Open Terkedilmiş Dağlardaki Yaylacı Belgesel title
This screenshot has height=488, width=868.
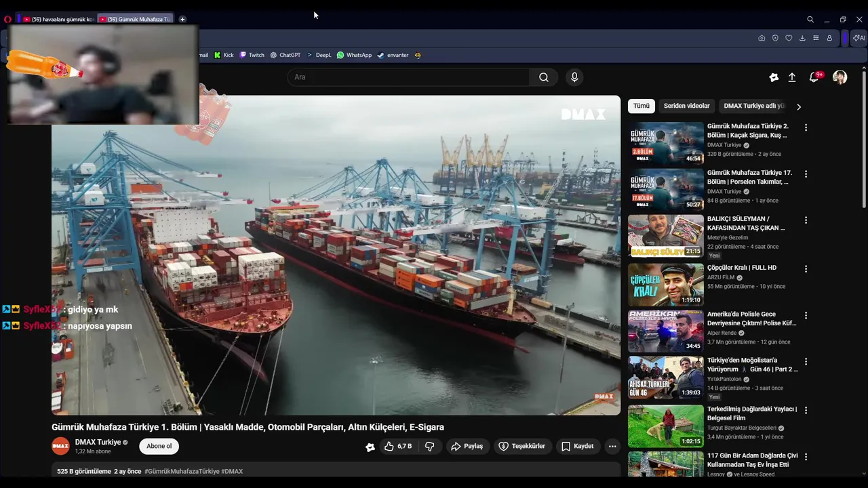pyautogui.click(x=752, y=413)
